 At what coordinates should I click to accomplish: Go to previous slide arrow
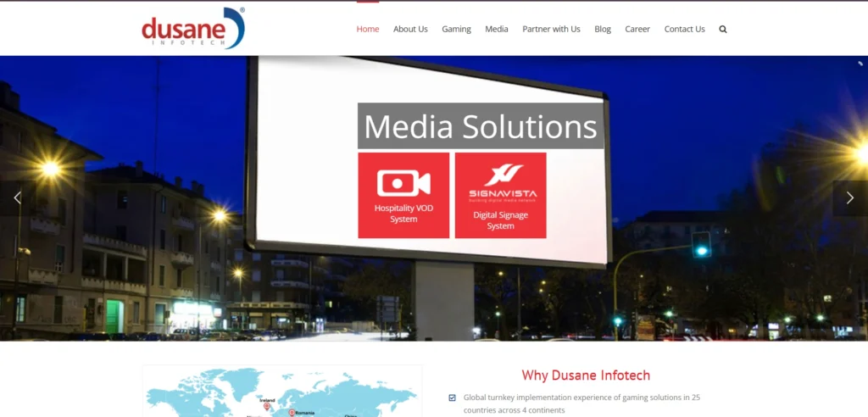point(18,197)
